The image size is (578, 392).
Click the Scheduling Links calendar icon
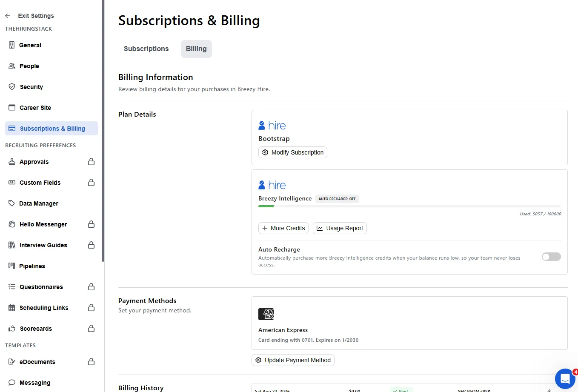[12, 308]
